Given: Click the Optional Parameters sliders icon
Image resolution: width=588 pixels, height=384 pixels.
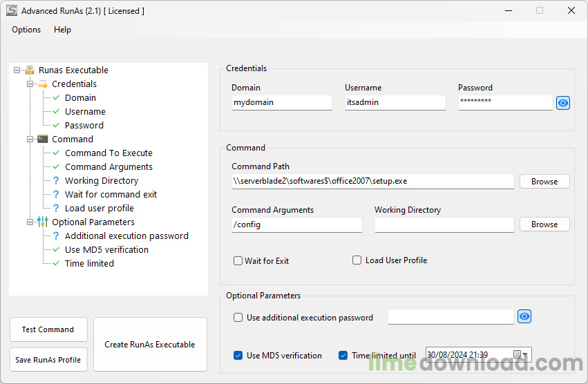Looking at the screenshot, I should pyautogui.click(x=43, y=222).
